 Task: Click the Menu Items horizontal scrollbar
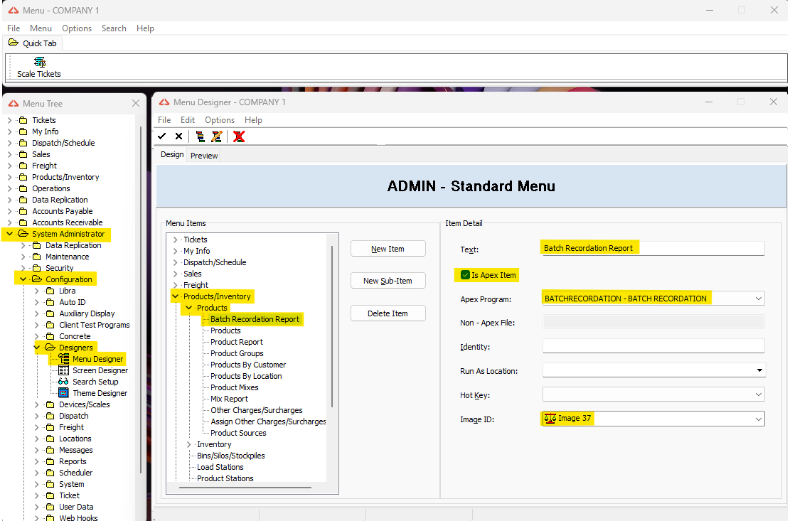point(245,488)
